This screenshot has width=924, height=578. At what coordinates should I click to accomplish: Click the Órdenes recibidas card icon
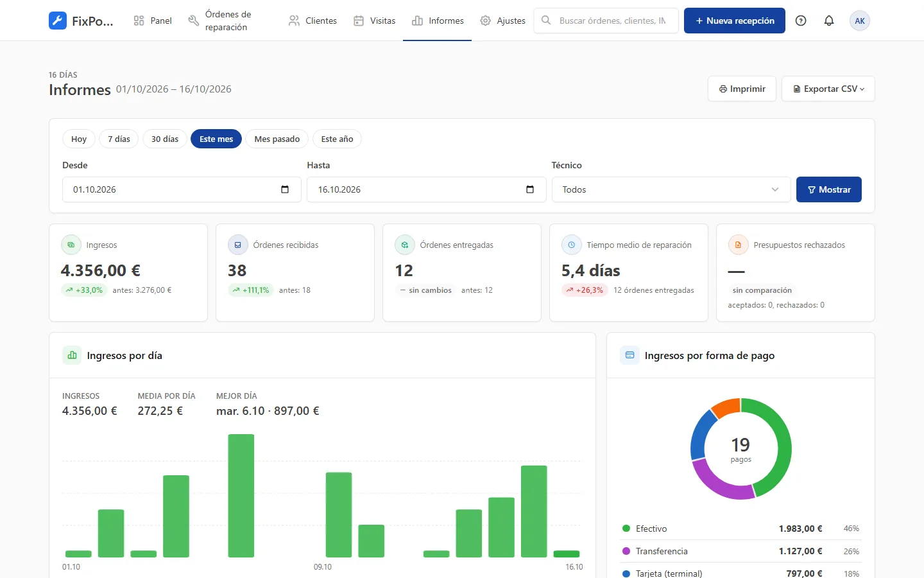[x=238, y=245]
